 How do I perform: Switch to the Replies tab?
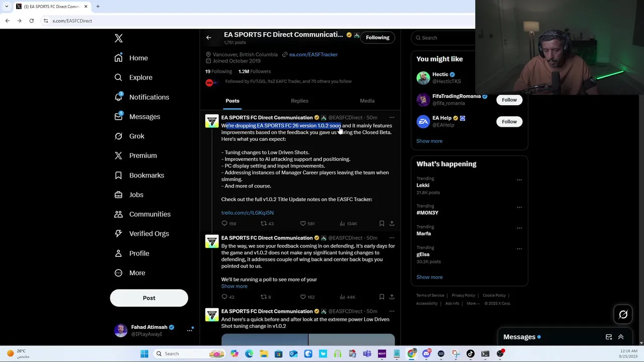[299, 101]
